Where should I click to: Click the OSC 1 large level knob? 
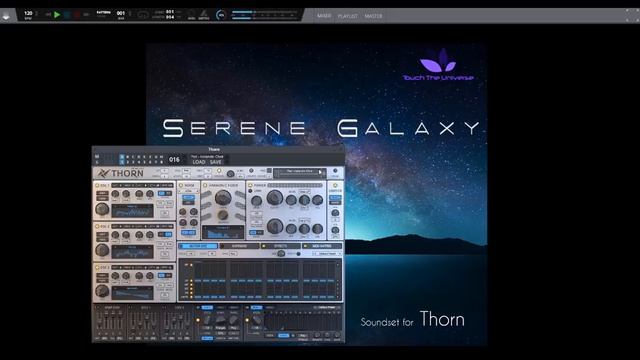102,209
